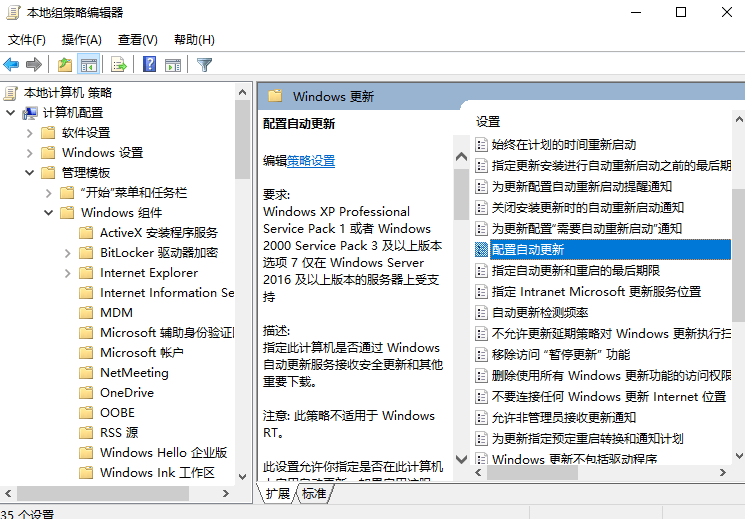Open Help via the question mark icon

pos(149,64)
